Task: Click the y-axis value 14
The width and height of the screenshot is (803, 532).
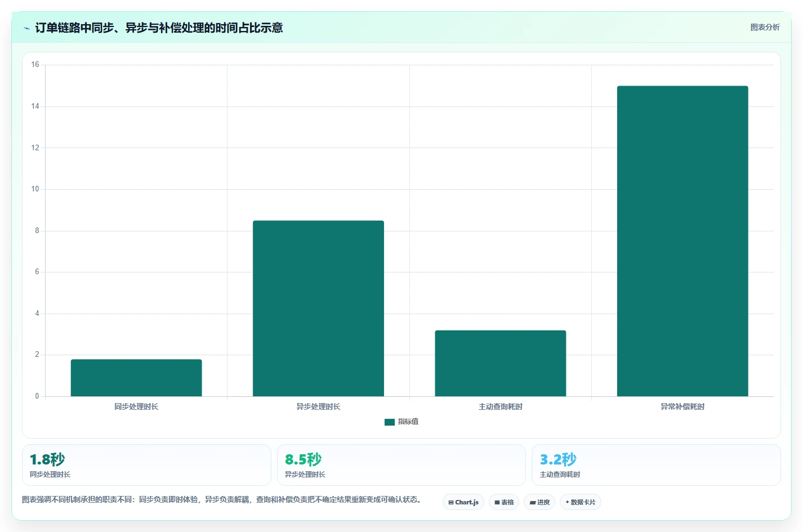Action: click(x=35, y=106)
